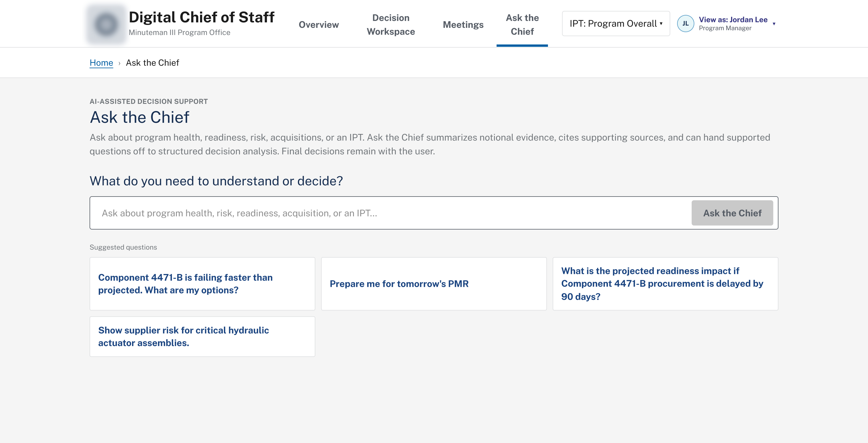Click the Suggested questions label

tap(123, 247)
